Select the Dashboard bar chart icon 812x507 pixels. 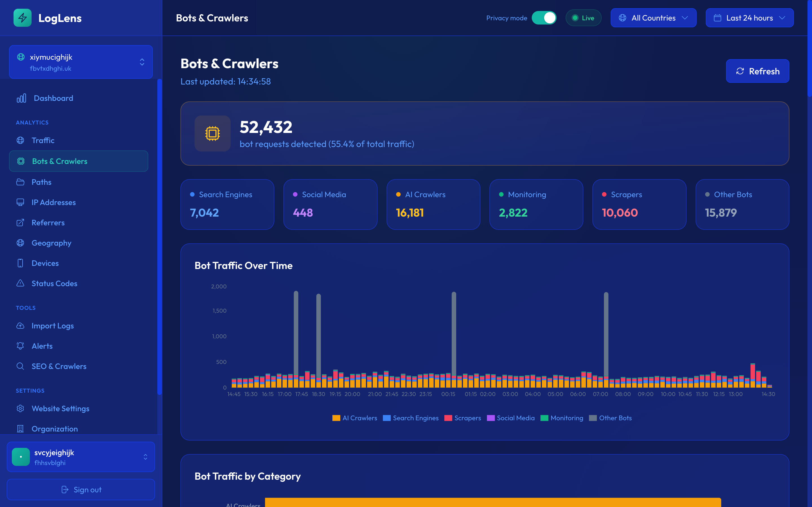tap(21, 98)
